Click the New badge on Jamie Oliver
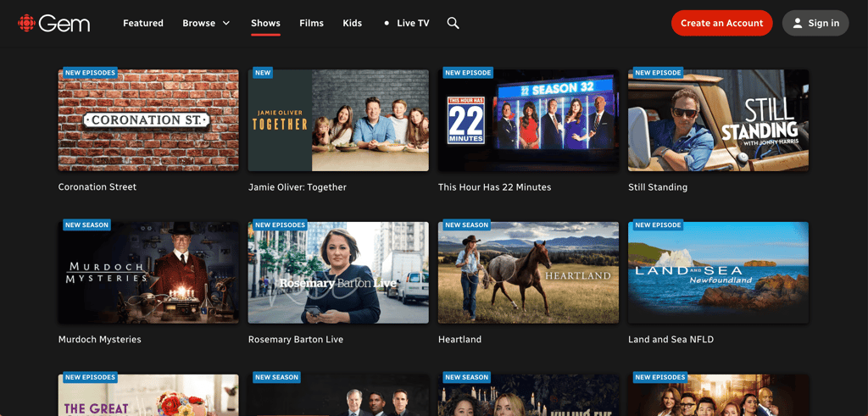 pos(263,73)
